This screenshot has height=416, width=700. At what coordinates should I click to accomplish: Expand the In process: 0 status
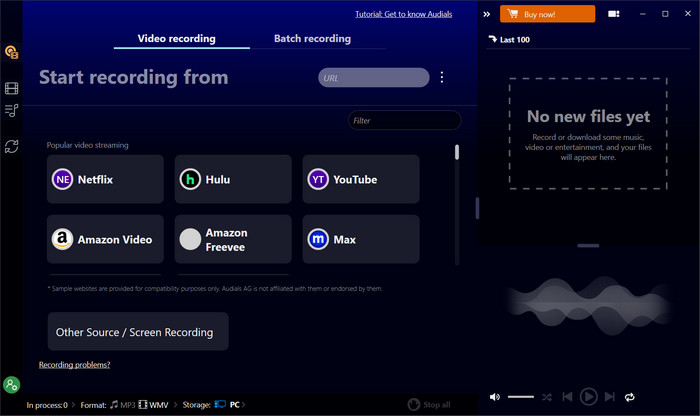(x=47, y=405)
